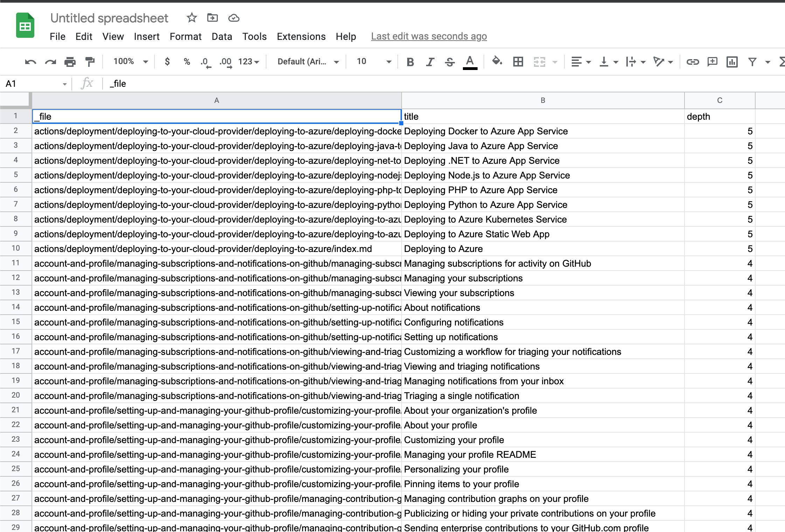Open the Default font family dropdown
The width and height of the screenshot is (785, 532).
[308, 62]
